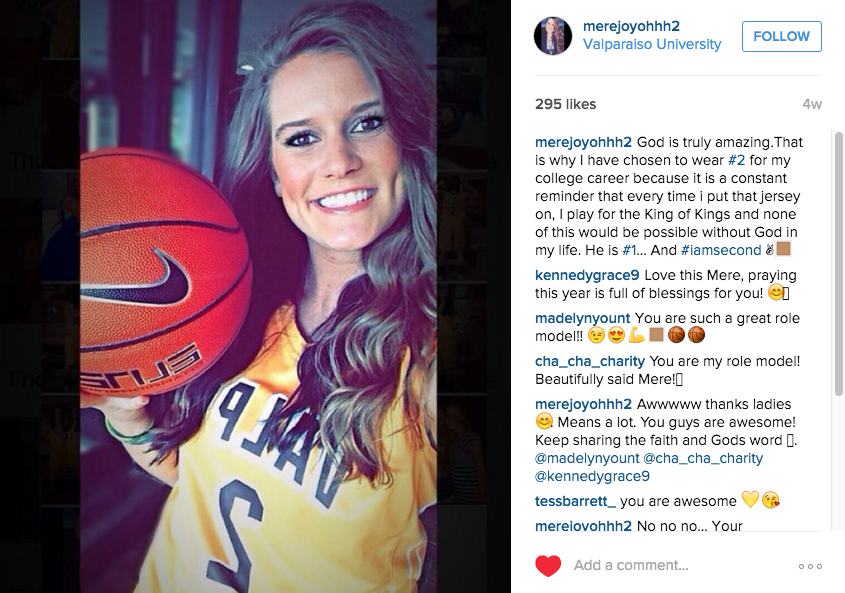Click the comments scrollbar thumb
The height and width of the screenshot is (593, 845).
[839, 263]
